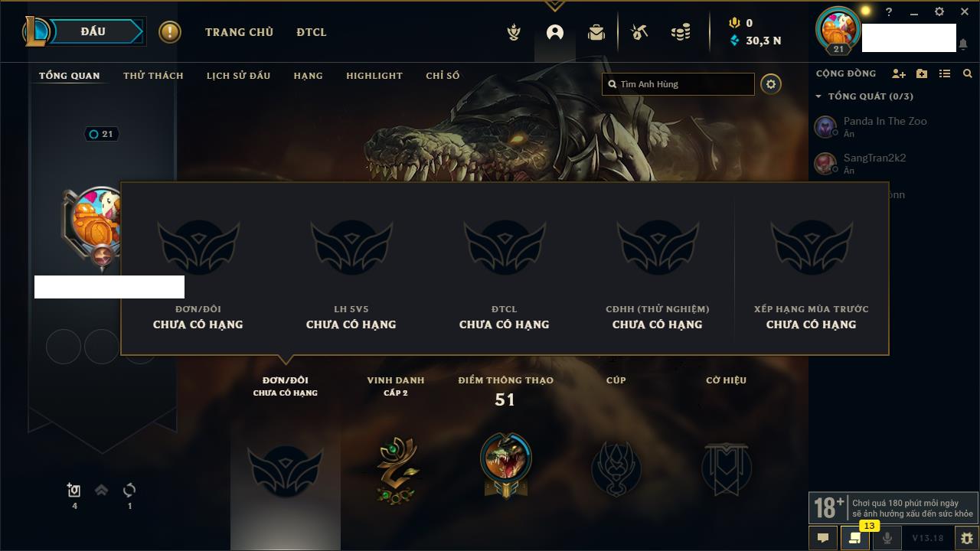The height and width of the screenshot is (551, 980).
Task: Click the new folder icon in social panel
Action: pos(922,73)
